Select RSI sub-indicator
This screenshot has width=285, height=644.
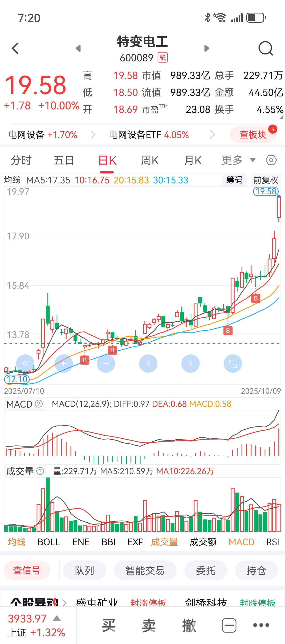(273, 542)
